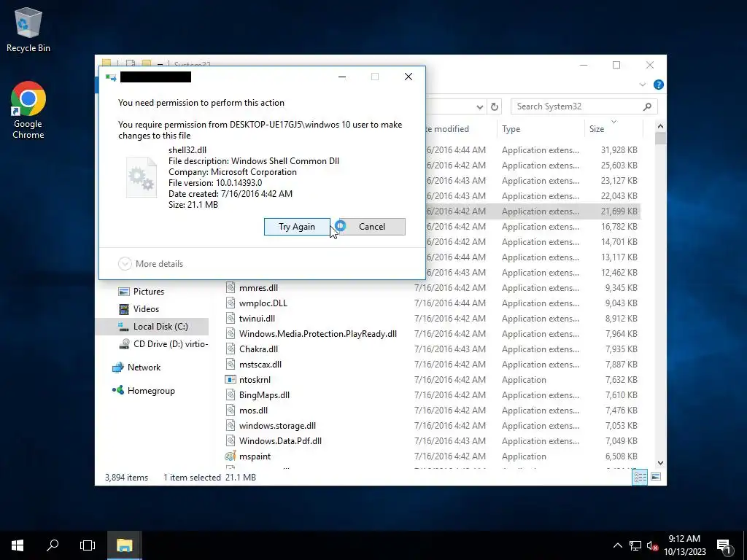The width and height of the screenshot is (747, 560).
Task: Click the ntoskrnl file icon
Action: click(x=231, y=379)
